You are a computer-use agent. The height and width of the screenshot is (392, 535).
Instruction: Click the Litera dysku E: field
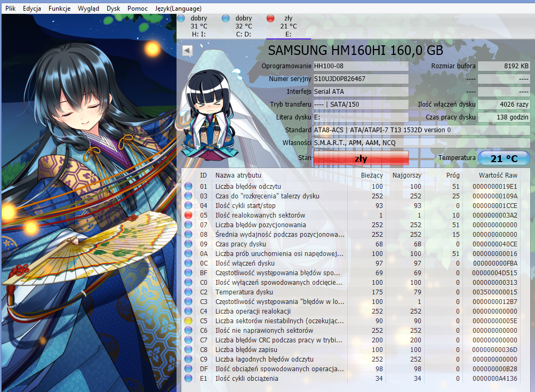click(361, 117)
